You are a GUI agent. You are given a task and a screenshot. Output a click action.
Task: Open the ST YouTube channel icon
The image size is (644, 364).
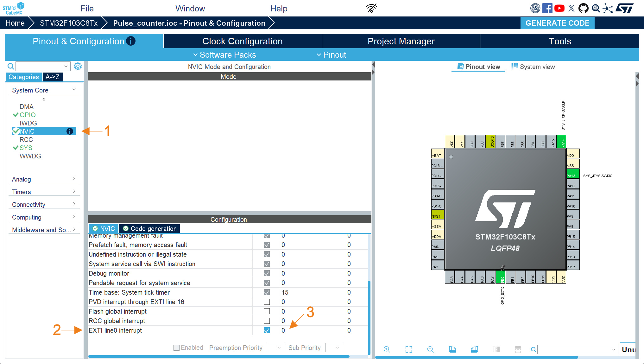[559, 8]
